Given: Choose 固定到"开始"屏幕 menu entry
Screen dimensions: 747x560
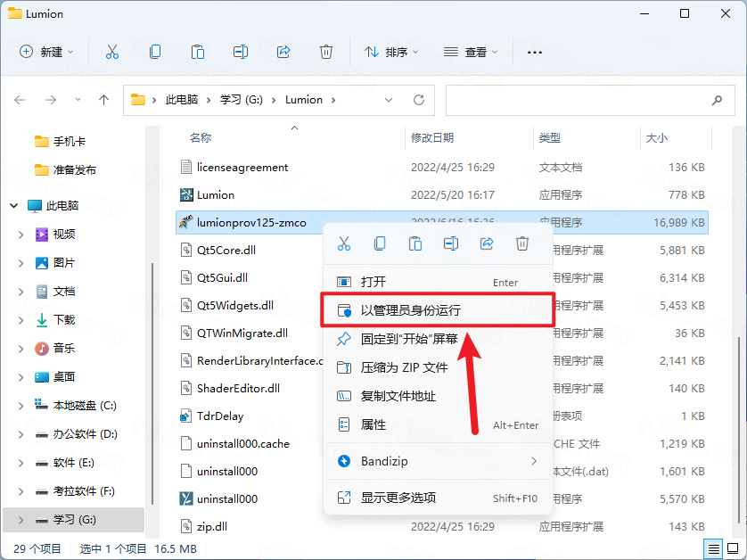Looking at the screenshot, I should (x=438, y=339).
